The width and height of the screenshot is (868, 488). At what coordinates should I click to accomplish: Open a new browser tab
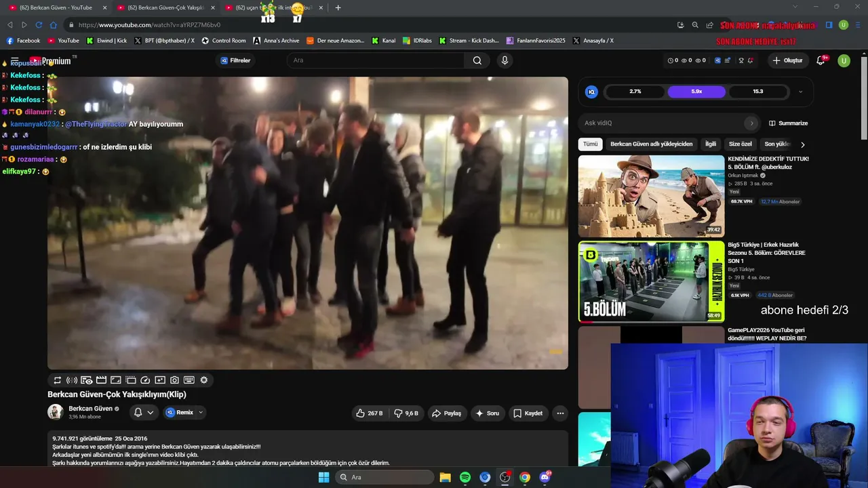[338, 7]
